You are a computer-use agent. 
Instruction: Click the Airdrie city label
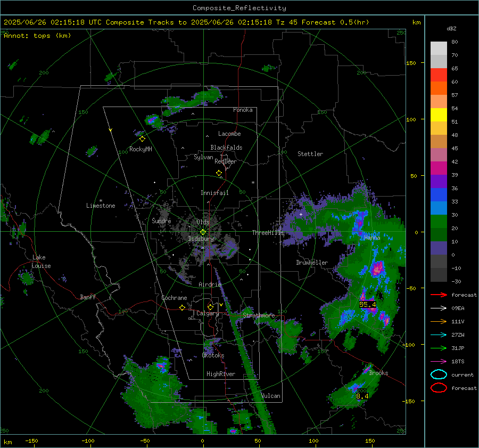click(210, 284)
